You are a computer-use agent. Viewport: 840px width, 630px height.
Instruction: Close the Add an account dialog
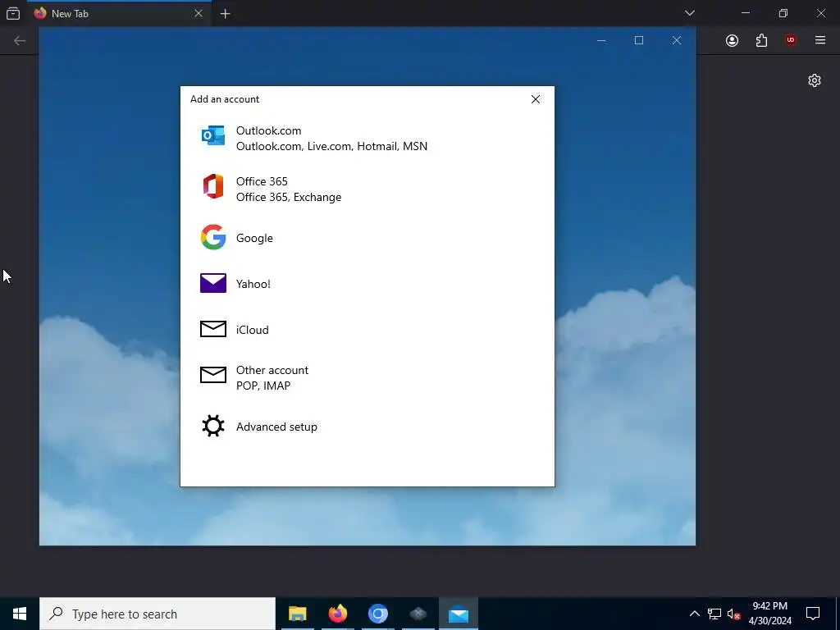coord(535,99)
